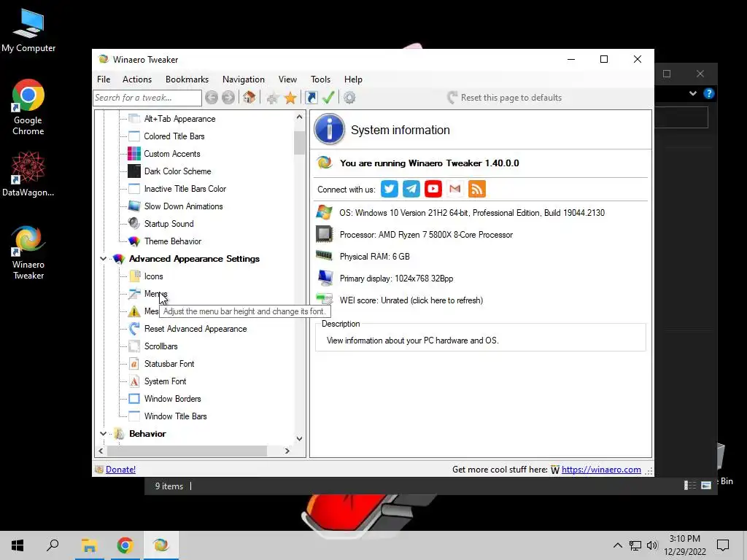The width and height of the screenshot is (747, 560).
Task: Click the tree's vertical scrollbar up arrow
Action: point(299,117)
